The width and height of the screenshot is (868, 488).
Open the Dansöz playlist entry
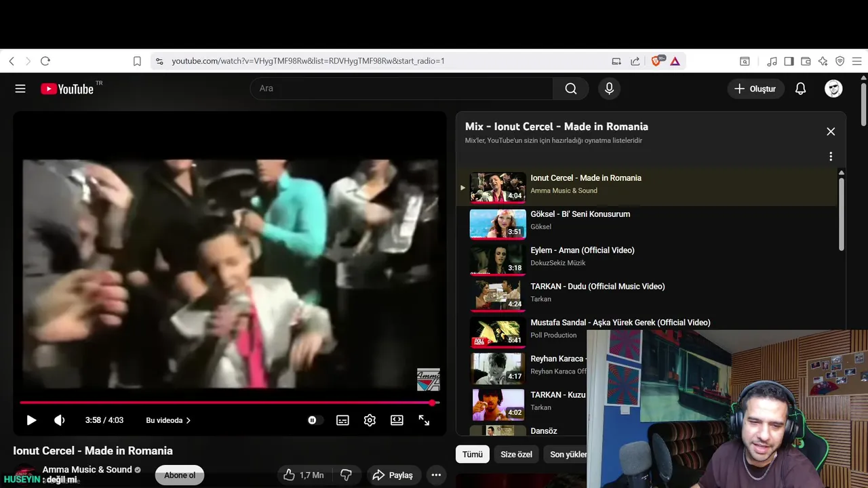pyautogui.click(x=544, y=431)
